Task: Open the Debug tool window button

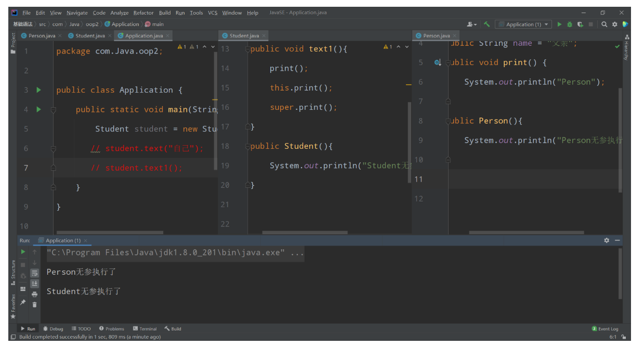Action: point(53,329)
